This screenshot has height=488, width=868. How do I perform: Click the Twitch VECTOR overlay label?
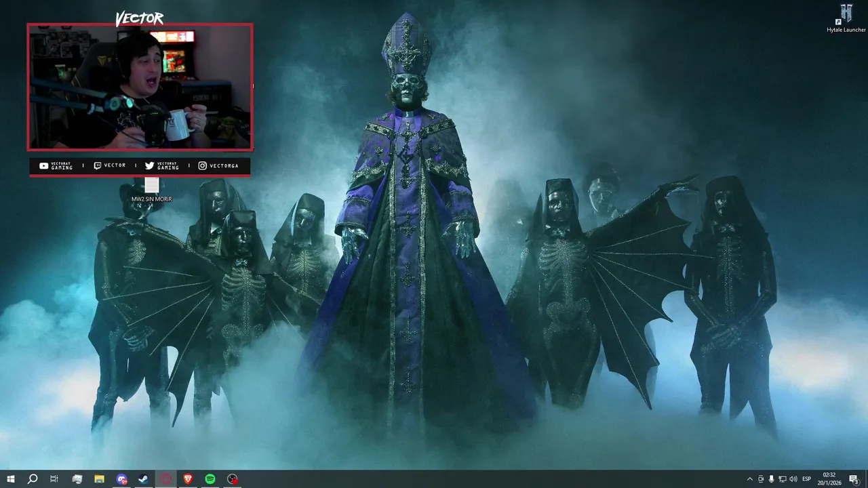pos(110,166)
